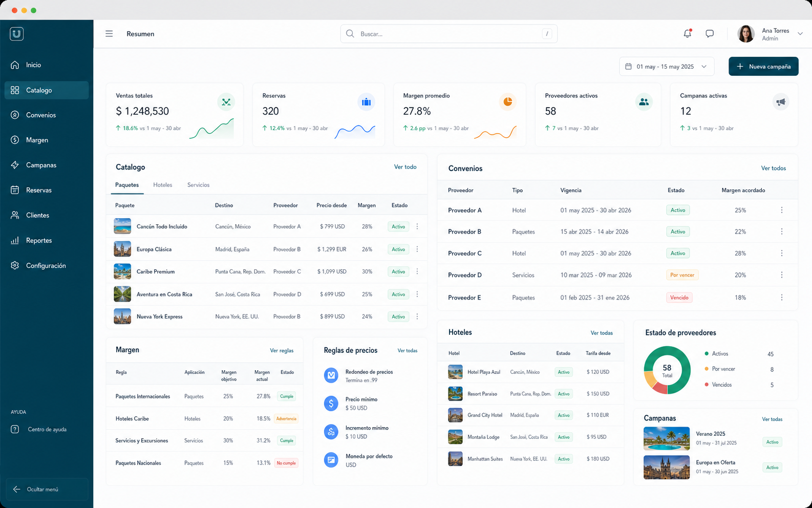812x508 pixels.
Task: Open Configuración in sidebar
Action: 46,265
